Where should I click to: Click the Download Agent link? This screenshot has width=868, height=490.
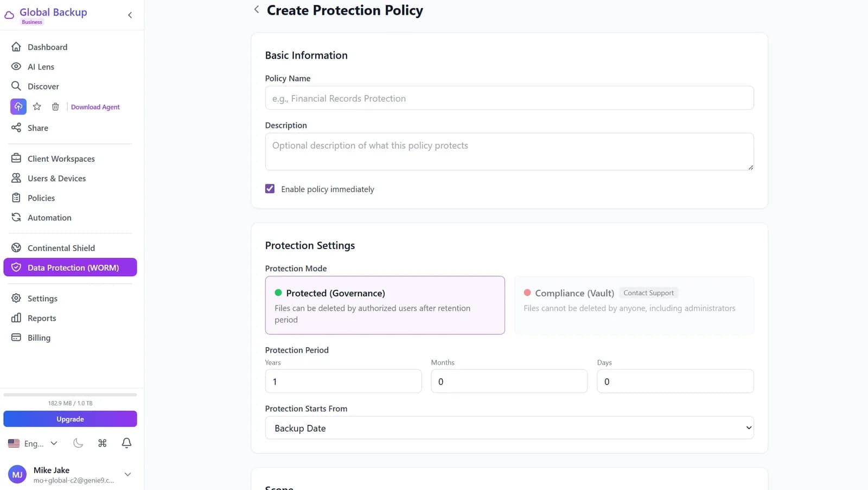95,106
